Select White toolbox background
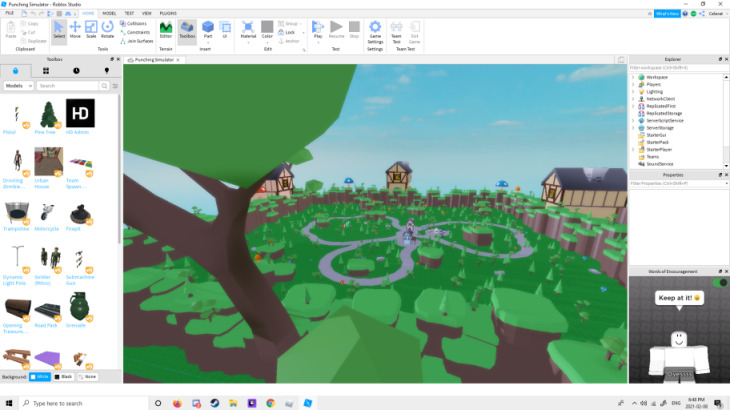 pyautogui.click(x=40, y=376)
